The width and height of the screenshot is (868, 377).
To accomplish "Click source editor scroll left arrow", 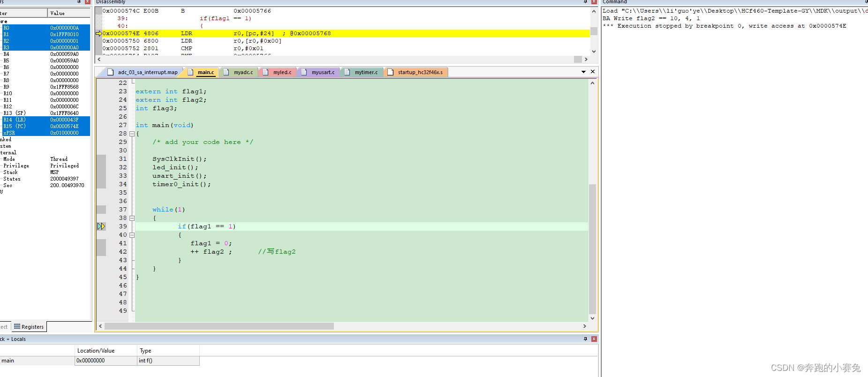I will tap(100, 326).
